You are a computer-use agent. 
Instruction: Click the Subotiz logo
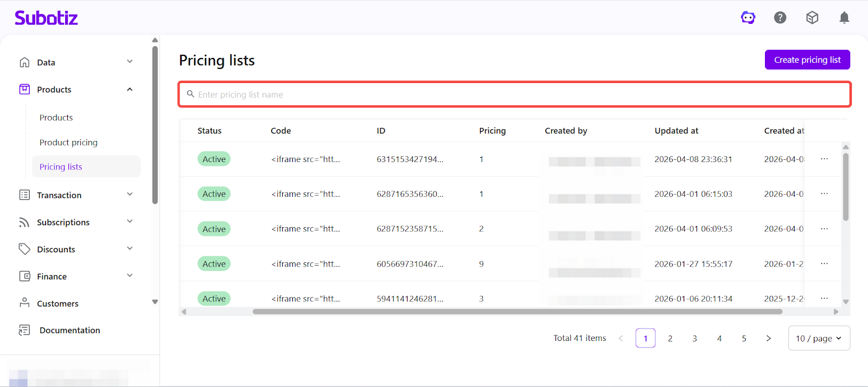(x=46, y=18)
